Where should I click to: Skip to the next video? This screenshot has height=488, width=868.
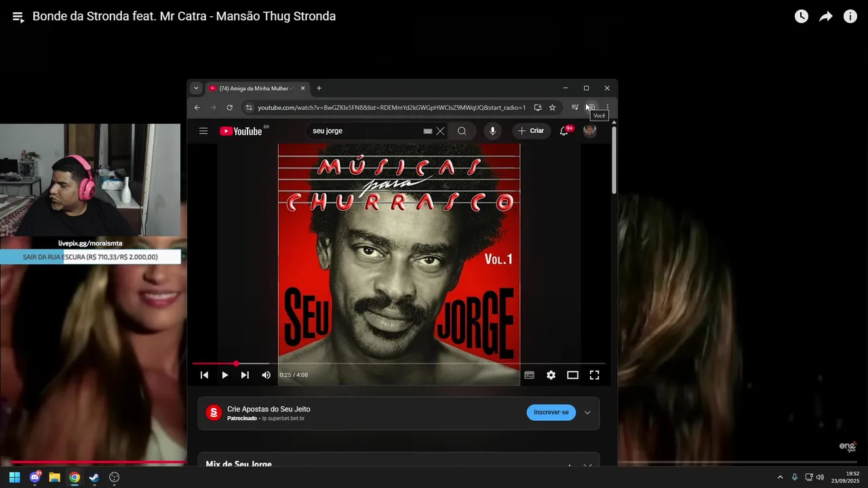pyautogui.click(x=245, y=375)
